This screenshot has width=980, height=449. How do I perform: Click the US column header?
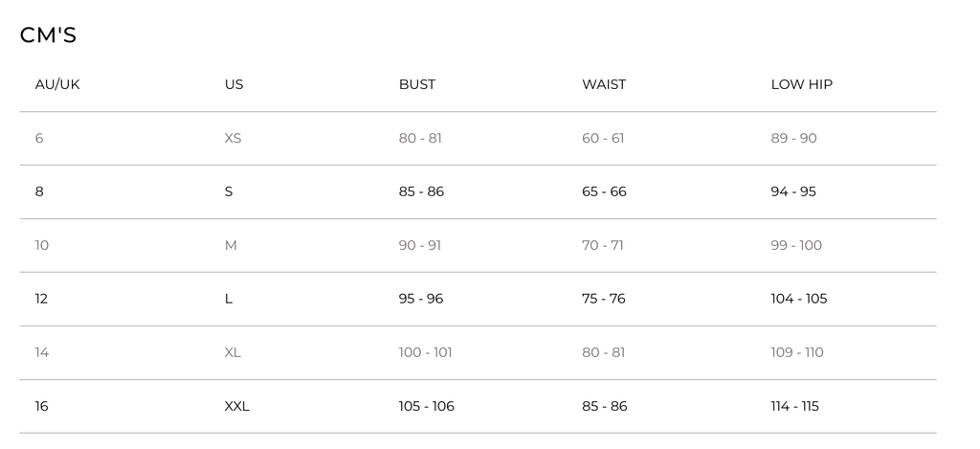pyautogui.click(x=234, y=84)
